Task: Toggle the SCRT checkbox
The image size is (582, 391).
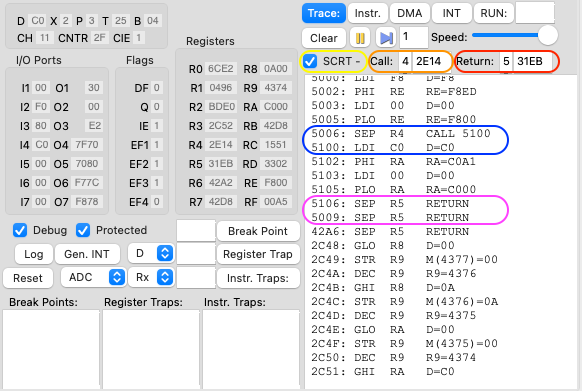Action: point(310,61)
